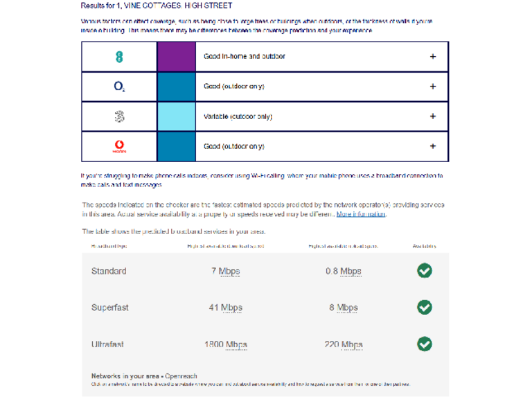Click the 41 Mbps Superfast download speed
Image resolution: width=532 pixels, height=399 pixels.
pyautogui.click(x=225, y=308)
